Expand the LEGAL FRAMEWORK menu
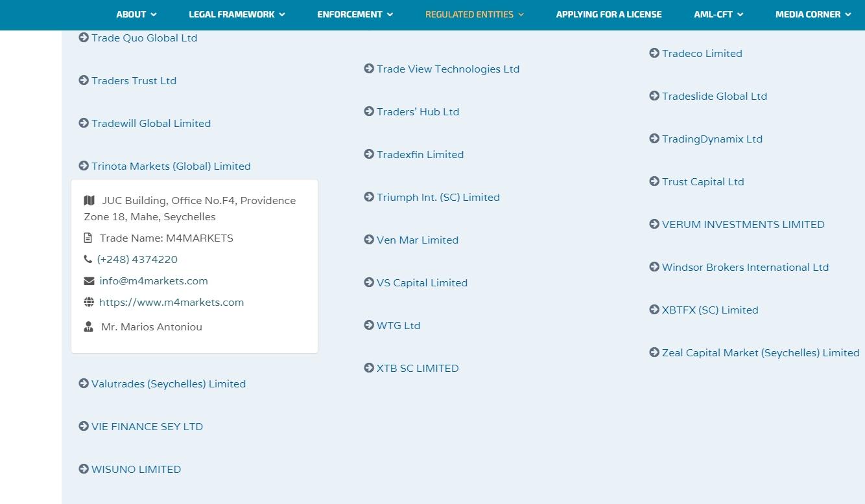 point(237,14)
